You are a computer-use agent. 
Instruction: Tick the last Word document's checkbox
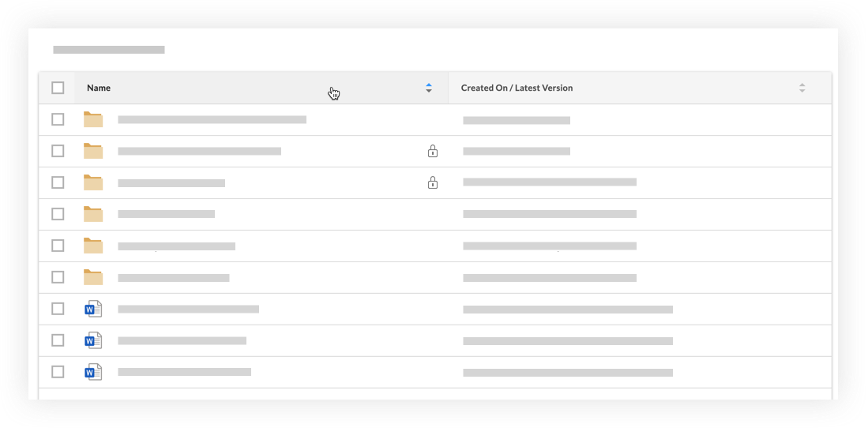[x=58, y=372]
